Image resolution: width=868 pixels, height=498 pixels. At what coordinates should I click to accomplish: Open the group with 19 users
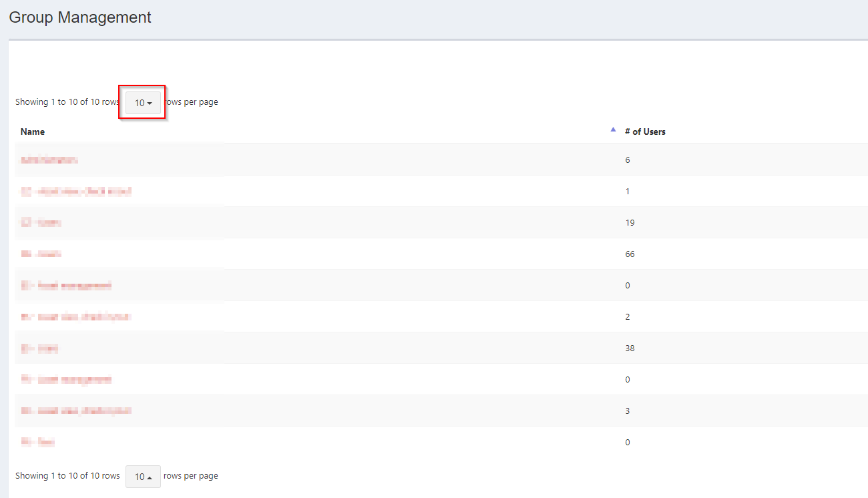[41, 222]
